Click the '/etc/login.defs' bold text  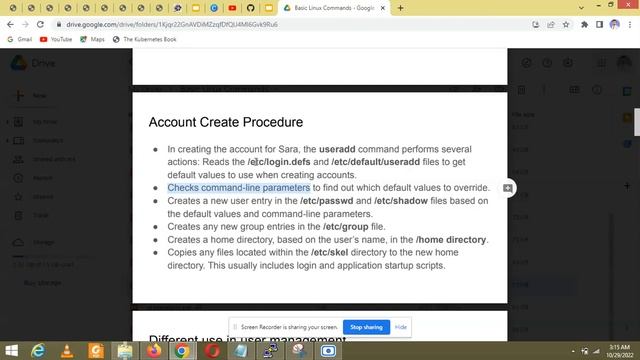tap(279, 162)
